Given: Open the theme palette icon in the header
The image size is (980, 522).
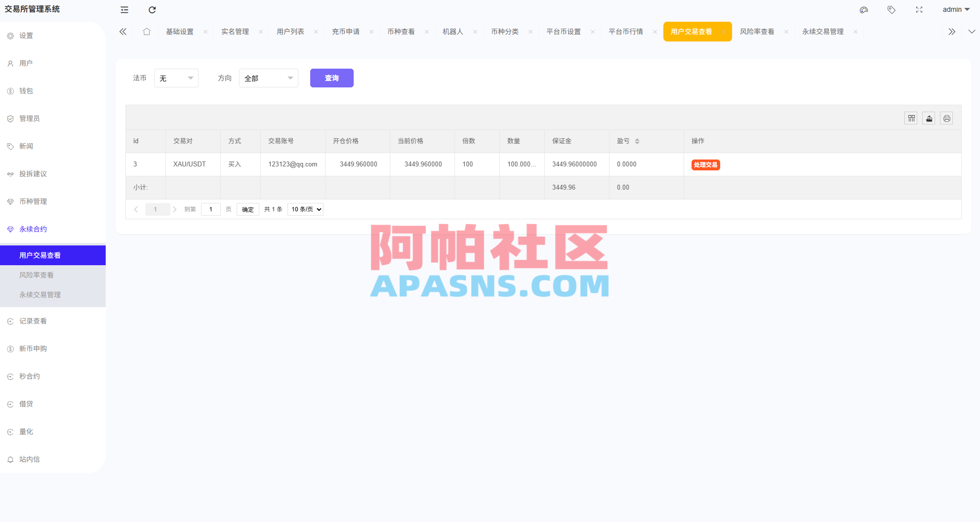Looking at the screenshot, I should pos(863,9).
